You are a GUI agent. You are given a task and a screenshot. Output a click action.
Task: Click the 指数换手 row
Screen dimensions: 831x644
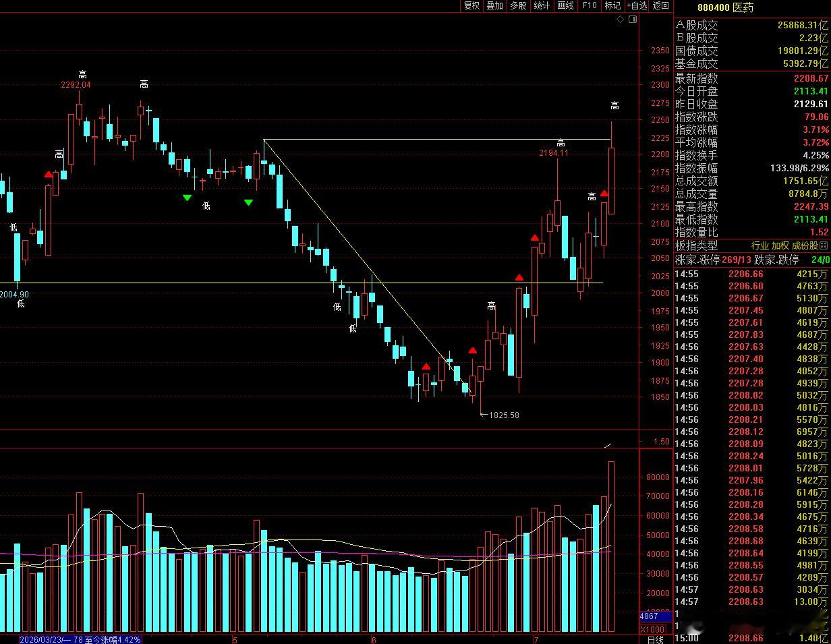pyautogui.click(x=752, y=155)
